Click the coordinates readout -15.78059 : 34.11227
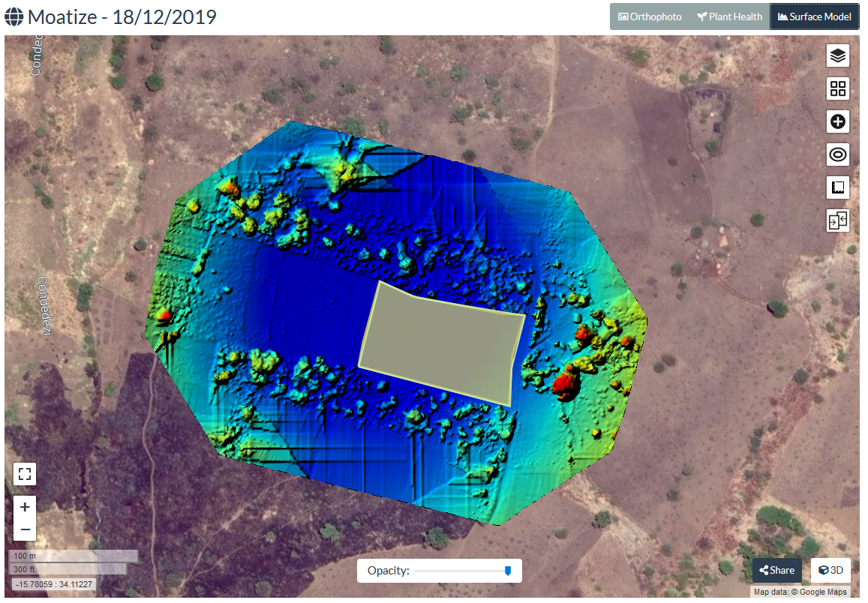868x603 pixels. click(x=54, y=584)
